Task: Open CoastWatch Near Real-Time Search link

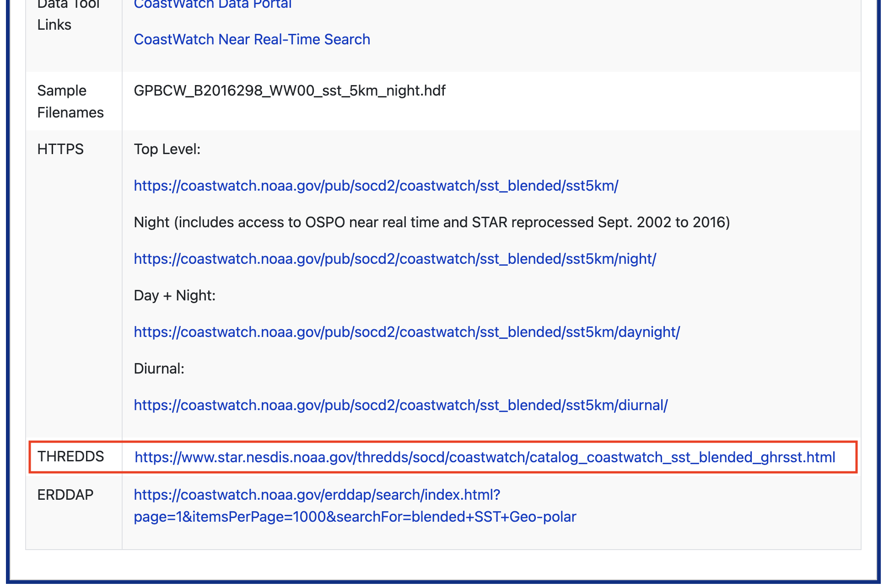Action: click(252, 39)
